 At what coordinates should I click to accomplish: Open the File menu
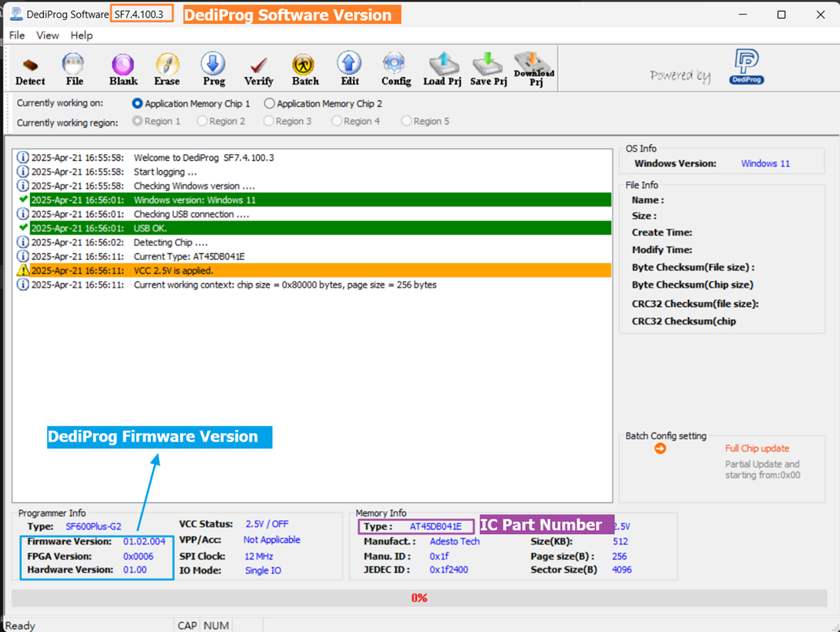click(x=17, y=35)
